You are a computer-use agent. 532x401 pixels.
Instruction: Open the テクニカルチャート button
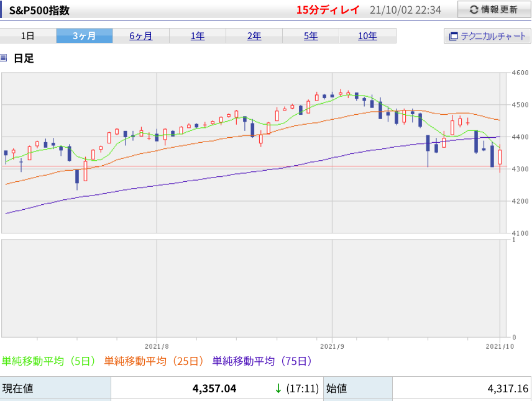pos(487,36)
